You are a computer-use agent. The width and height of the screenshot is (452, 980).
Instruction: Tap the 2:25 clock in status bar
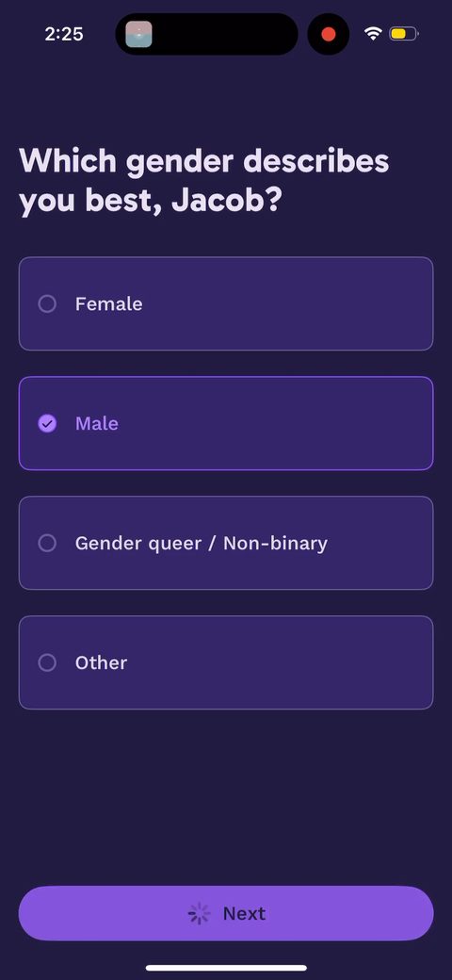pos(64,34)
